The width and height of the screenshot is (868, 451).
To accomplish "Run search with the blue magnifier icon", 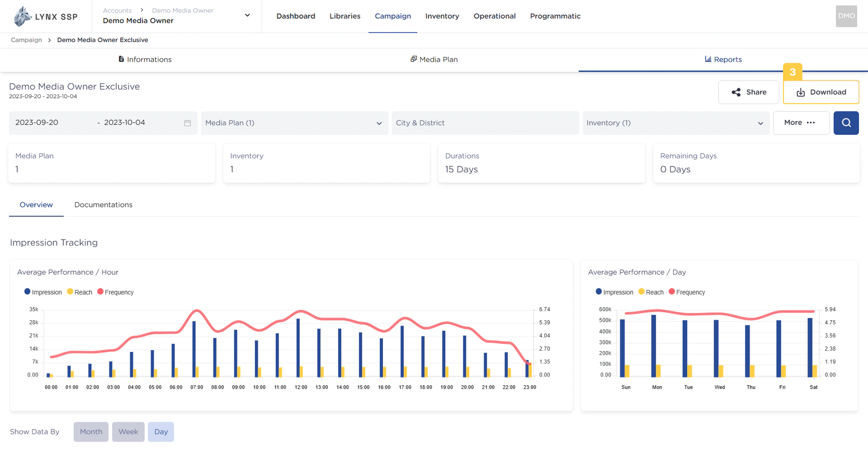I will click(846, 123).
